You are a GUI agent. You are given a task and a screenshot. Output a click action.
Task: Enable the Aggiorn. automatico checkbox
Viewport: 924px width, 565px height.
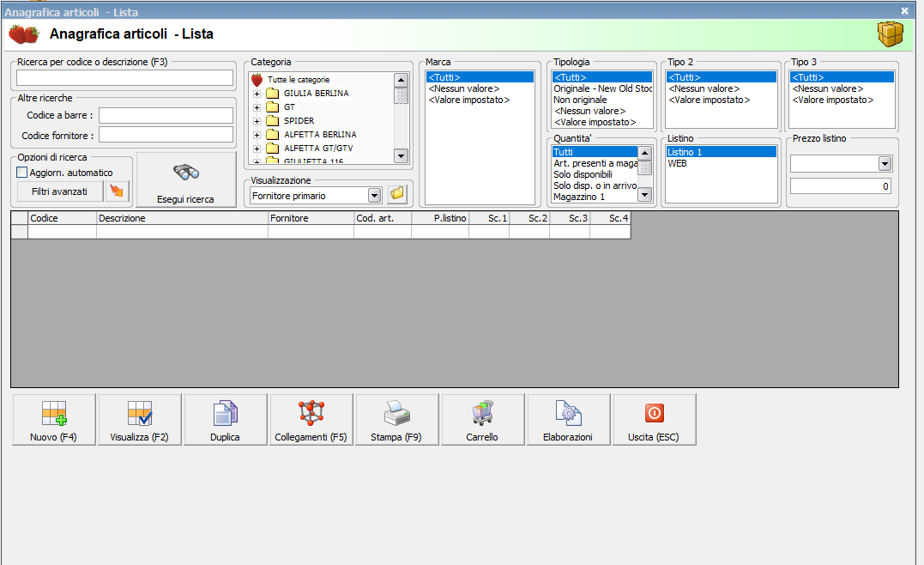click(21, 173)
